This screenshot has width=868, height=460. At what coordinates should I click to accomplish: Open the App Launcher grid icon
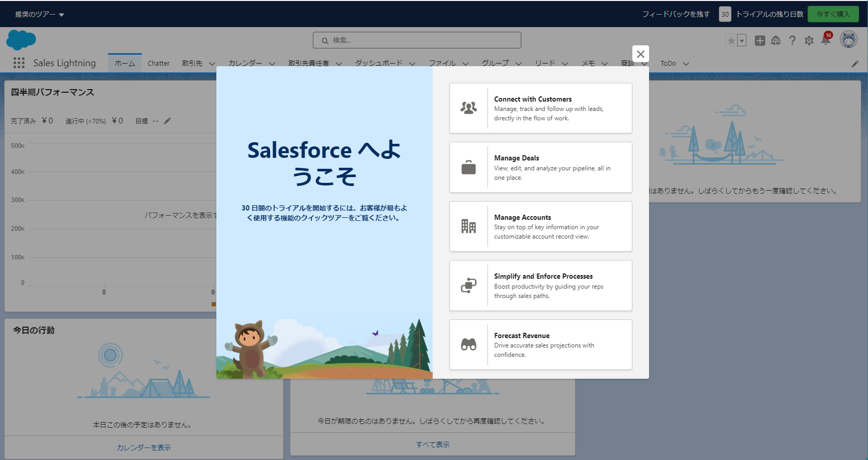click(x=19, y=63)
